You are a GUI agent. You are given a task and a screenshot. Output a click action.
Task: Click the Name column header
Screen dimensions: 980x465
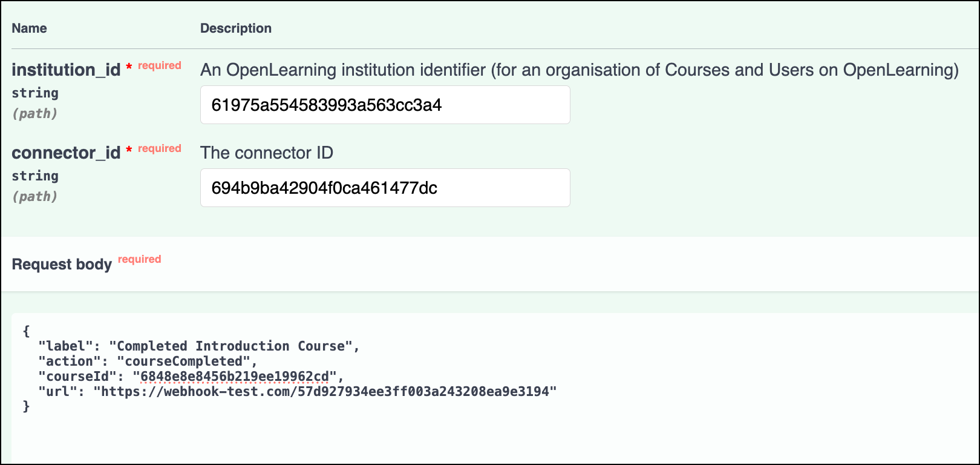(x=29, y=28)
